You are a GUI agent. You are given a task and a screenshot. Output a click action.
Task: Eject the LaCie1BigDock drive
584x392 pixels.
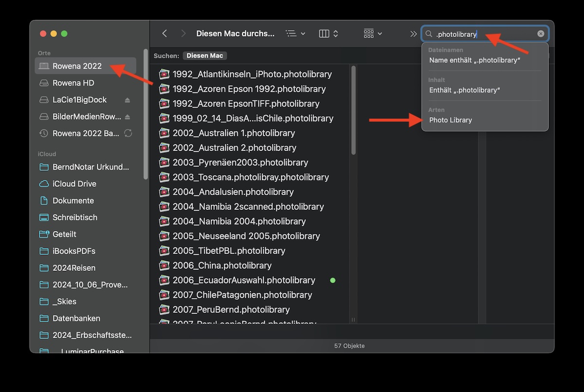(128, 100)
